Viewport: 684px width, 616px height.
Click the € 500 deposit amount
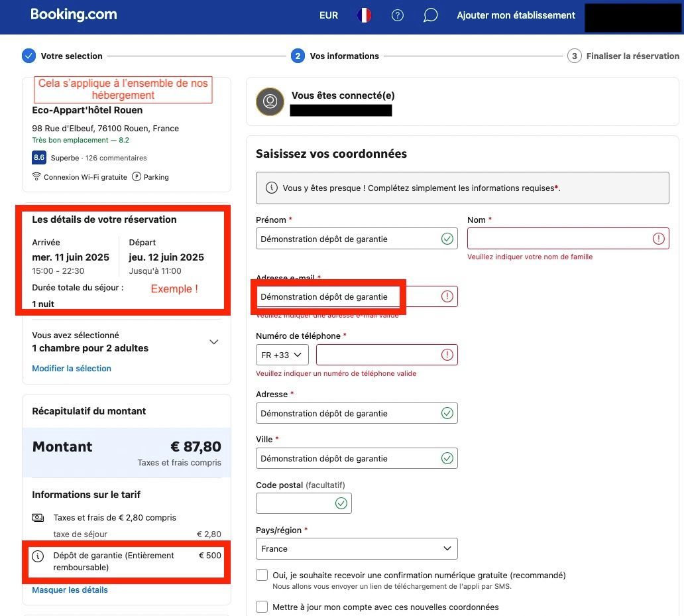210,556
